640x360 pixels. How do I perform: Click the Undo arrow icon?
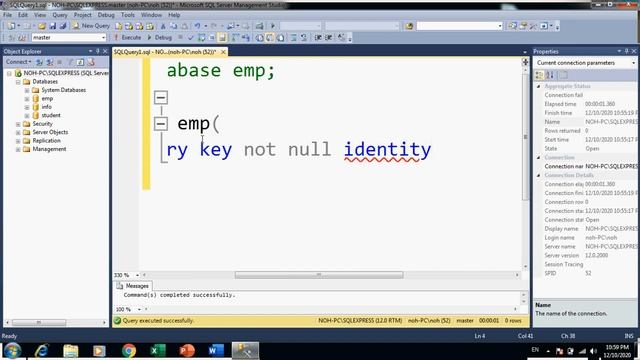[198, 26]
